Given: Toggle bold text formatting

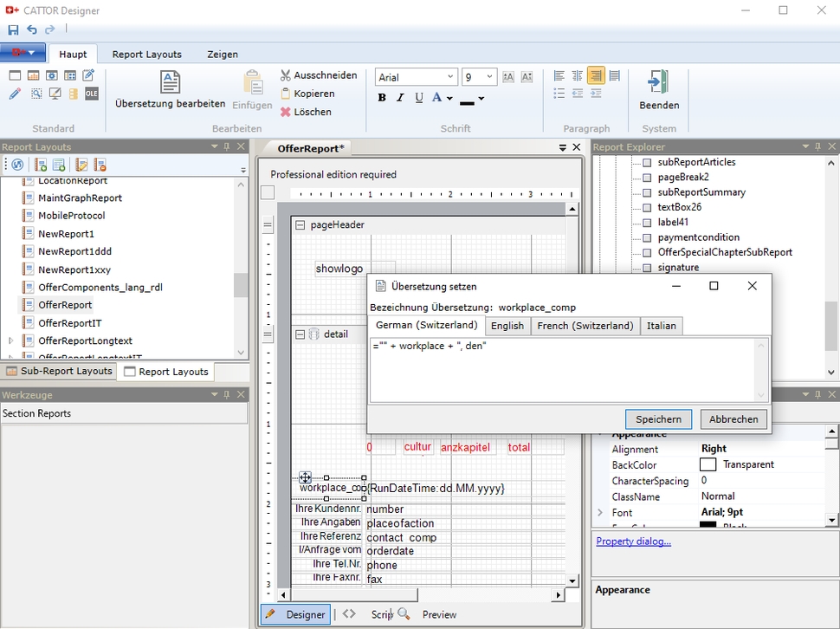Looking at the screenshot, I should click(x=382, y=98).
